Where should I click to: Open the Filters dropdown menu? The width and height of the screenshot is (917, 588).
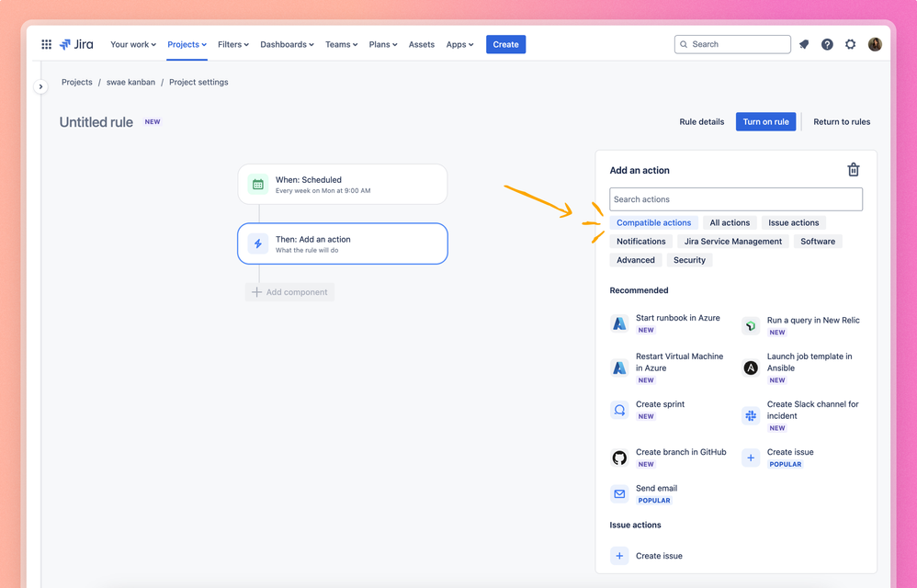click(x=233, y=44)
